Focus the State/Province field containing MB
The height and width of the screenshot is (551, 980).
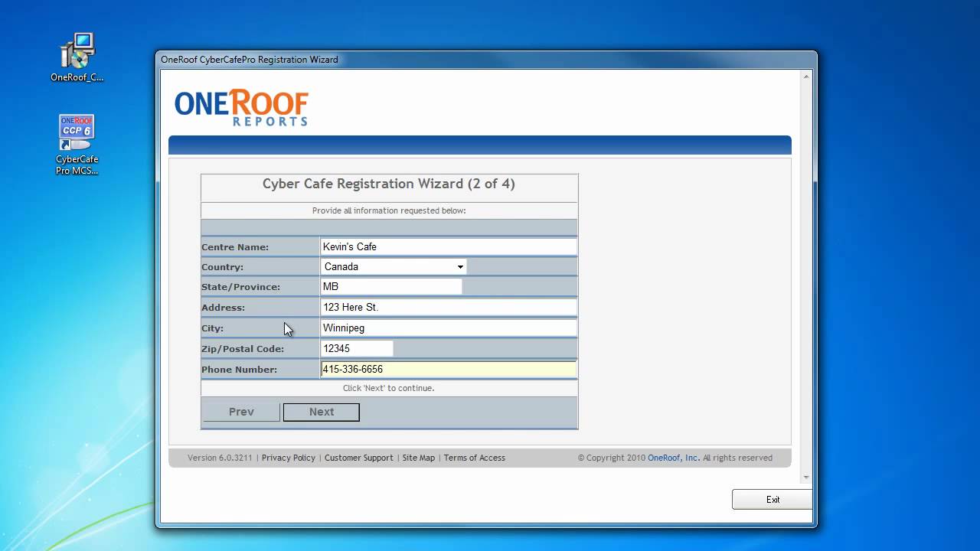(x=391, y=286)
